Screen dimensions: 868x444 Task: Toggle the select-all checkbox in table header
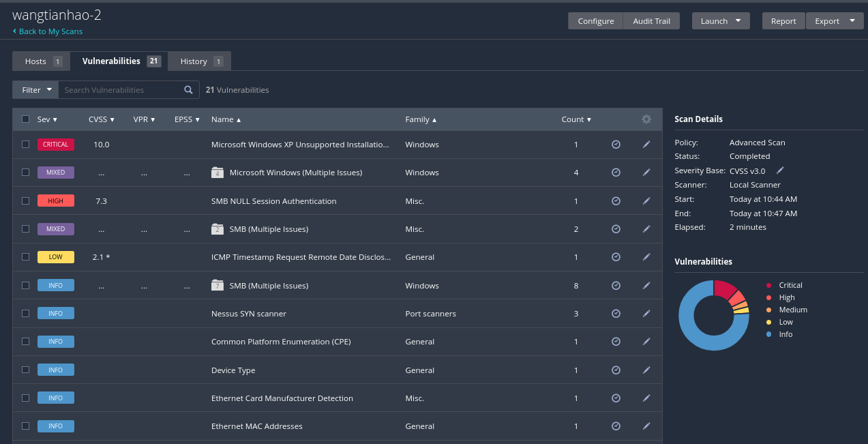click(x=26, y=119)
